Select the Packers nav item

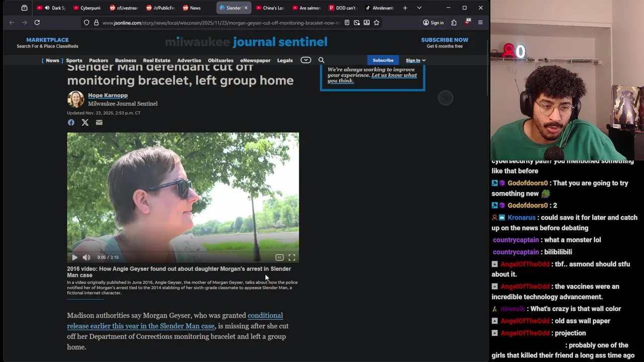click(99, 60)
